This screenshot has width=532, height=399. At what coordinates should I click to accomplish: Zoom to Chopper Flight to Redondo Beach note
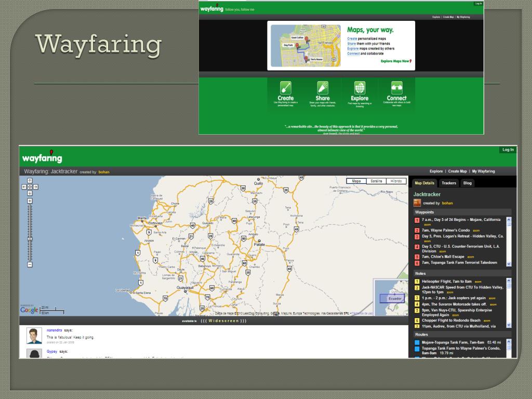487,321
